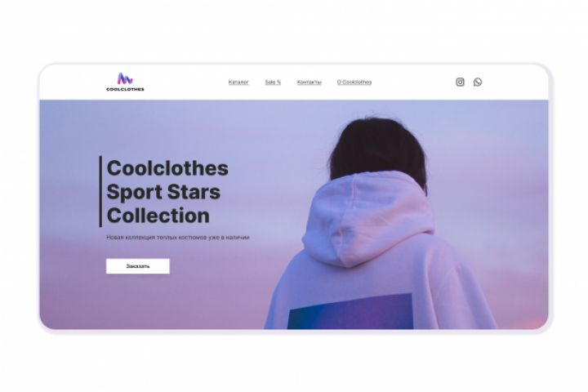Click the COOLCLOTHES logo wordmark text
Screen dimensions: 588x392
tap(125, 89)
